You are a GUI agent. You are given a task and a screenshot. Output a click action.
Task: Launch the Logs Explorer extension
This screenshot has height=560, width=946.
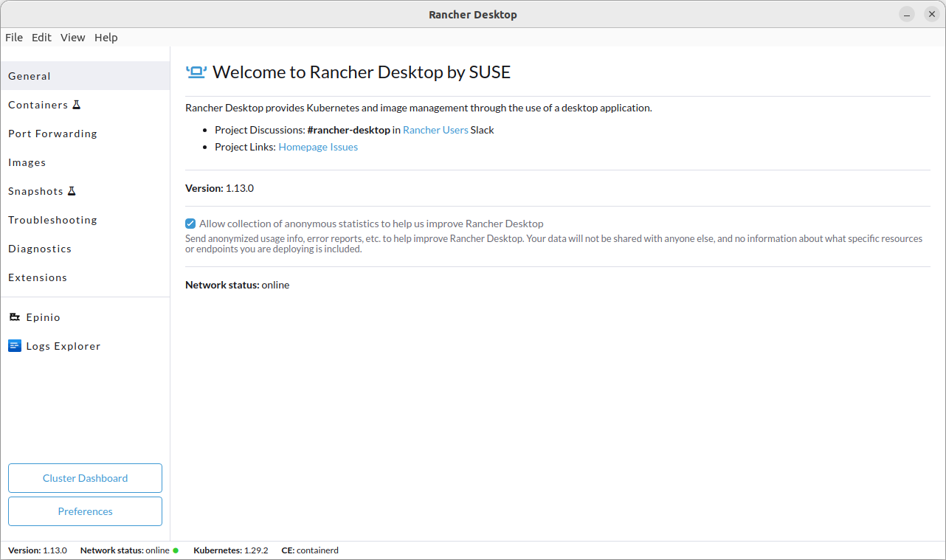pyautogui.click(x=85, y=346)
